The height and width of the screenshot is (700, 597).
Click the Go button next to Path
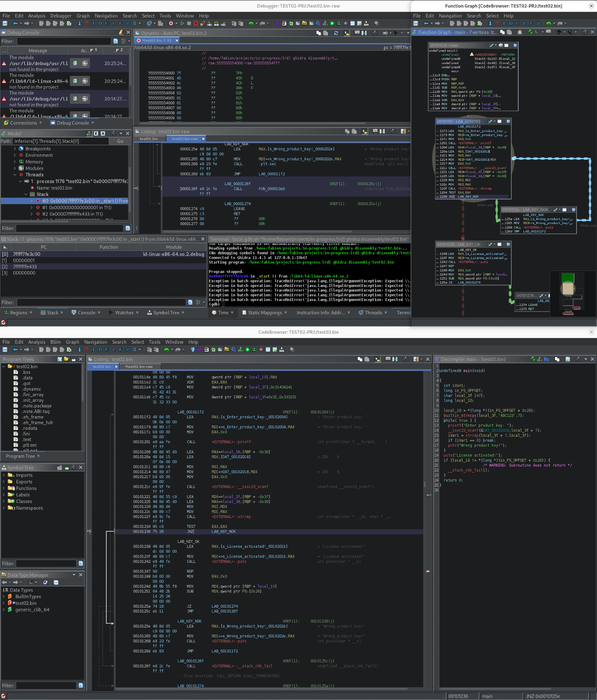120,141
